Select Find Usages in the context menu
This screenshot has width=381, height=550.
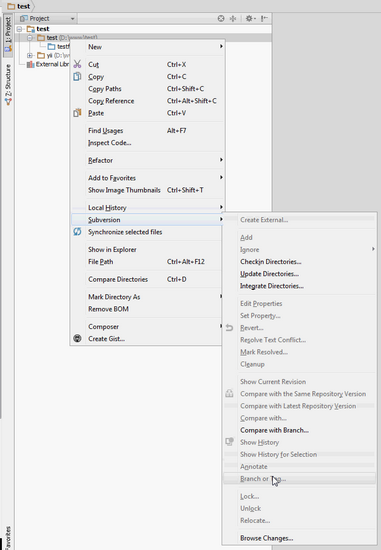pyautogui.click(x=105, y=130)
